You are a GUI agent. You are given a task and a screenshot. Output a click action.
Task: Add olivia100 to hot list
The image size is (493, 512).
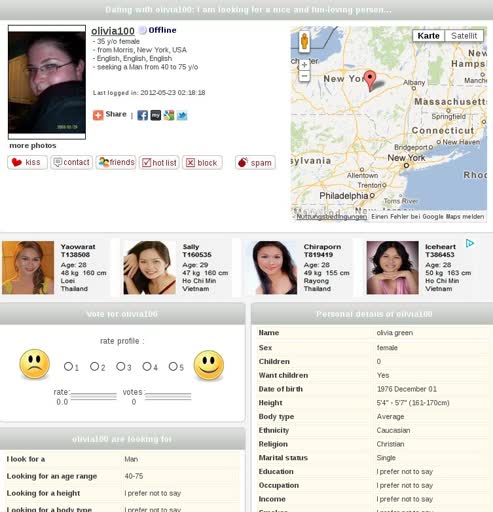pyautogui.click(x=159, y=162)
